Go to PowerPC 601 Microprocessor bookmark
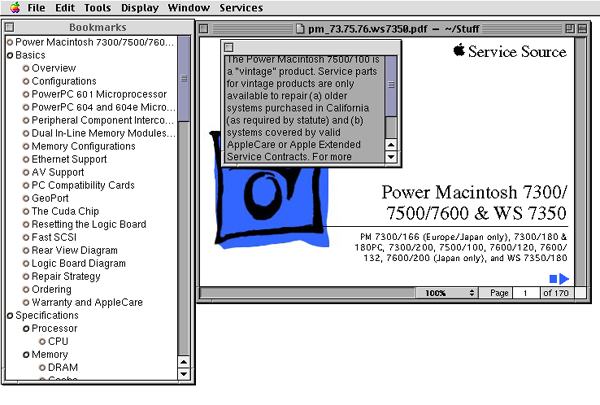The image size is (600, 405). tap(99, 94)
